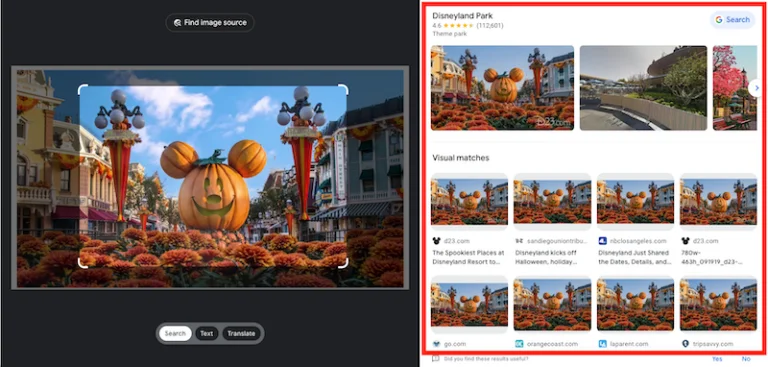This screenshot has width=768, height=367.
Task: Click the bottom-left crop corner handle
Action: point(83,263)
